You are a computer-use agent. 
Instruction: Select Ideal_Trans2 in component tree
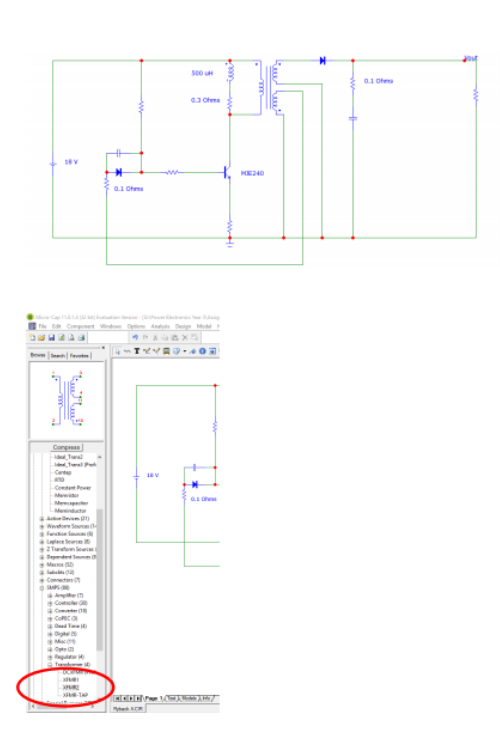click(68, 457)
